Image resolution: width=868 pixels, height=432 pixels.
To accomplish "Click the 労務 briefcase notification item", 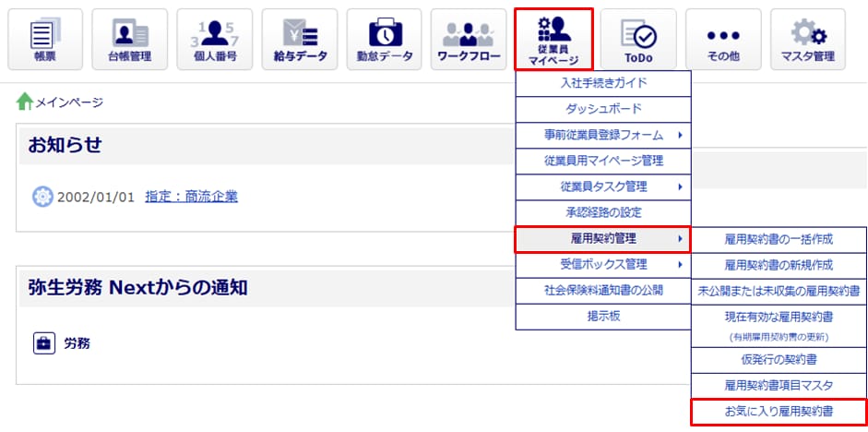I will click(77, 343).
